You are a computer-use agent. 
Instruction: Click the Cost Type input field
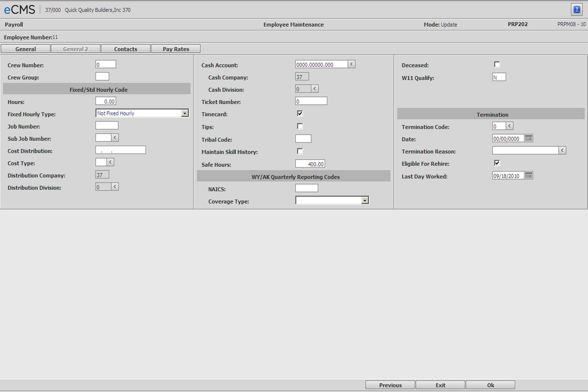click(x=101, y=162)
